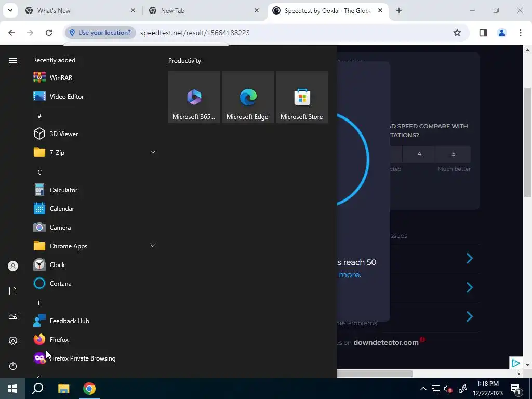Click the Productivity group header
The image size is (532, 399).
pyautogui.click(x=184, y=61)
